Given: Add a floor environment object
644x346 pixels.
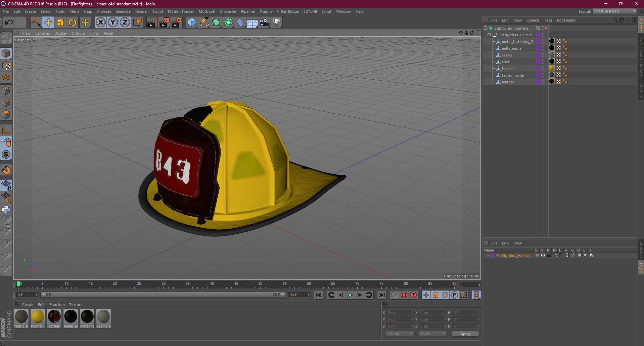Looking at the screenshot, I should pyautogui.click(x=252, y=23).
